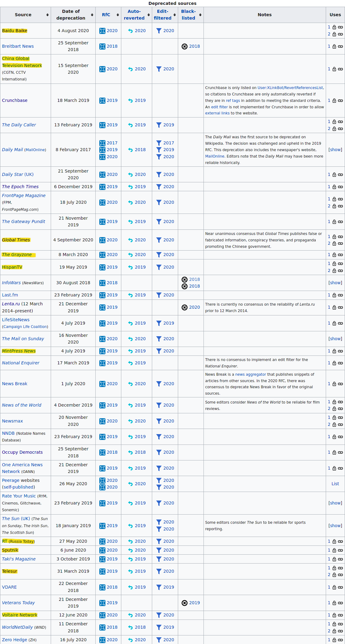Click the blacklisted icon in Lenta.ru row
The width and height of the screenshot is (345, 644).
tap(185, 307)
